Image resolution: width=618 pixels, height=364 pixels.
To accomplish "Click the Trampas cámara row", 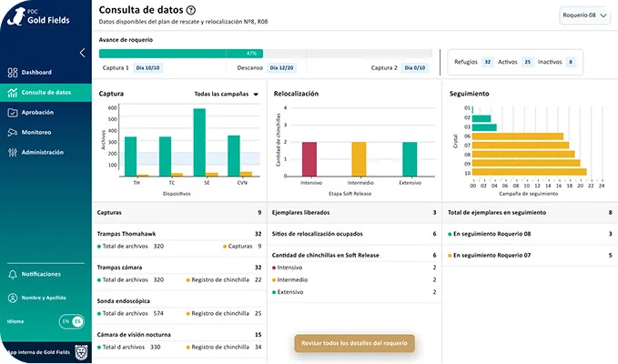I will point(179,268).
